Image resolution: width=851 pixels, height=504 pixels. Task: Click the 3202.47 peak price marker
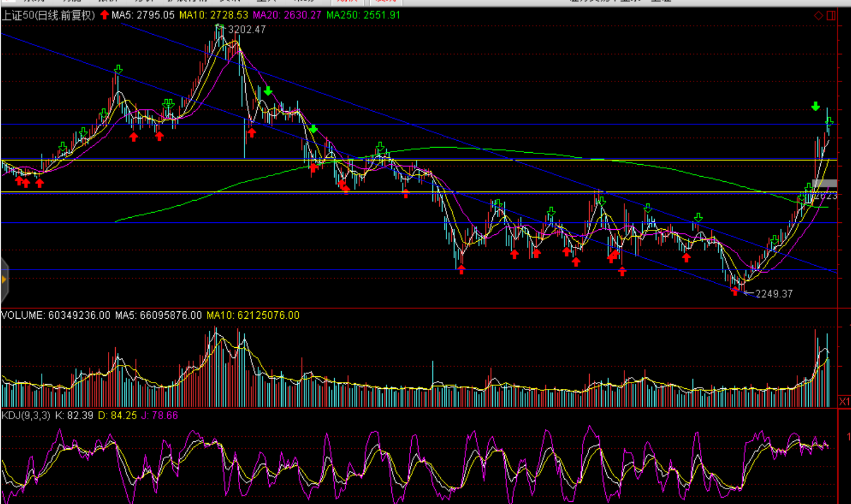[246, 30]
